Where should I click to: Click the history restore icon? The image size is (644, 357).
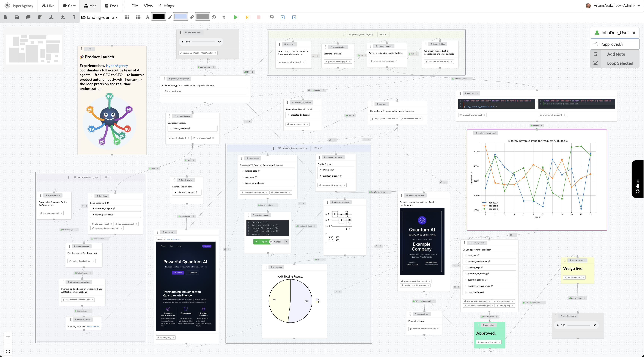coord(214,17)
